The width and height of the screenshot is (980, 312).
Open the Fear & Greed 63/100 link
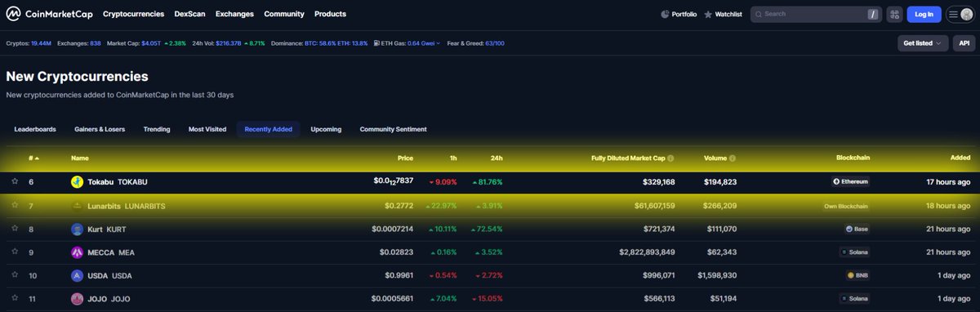tap(495, 42)
